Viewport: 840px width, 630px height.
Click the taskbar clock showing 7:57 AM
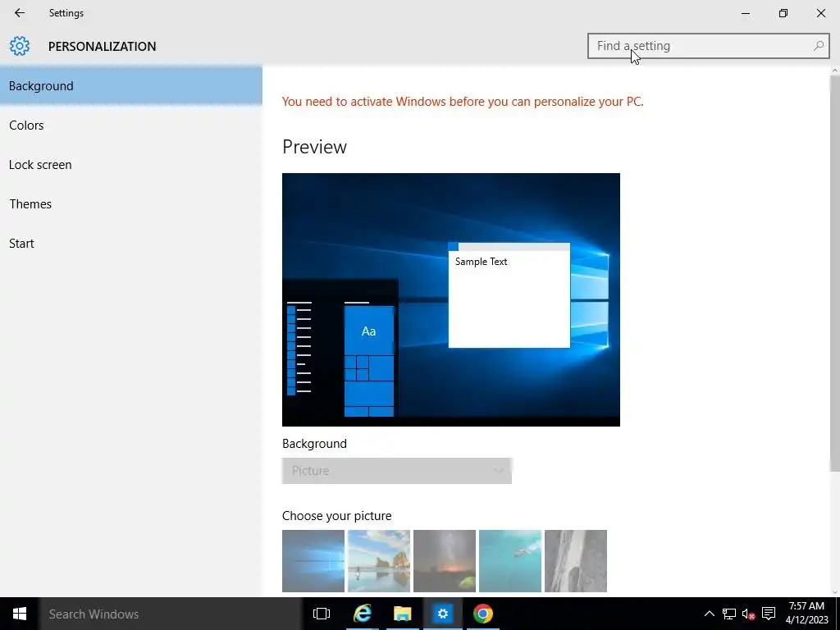click(806, 614)
